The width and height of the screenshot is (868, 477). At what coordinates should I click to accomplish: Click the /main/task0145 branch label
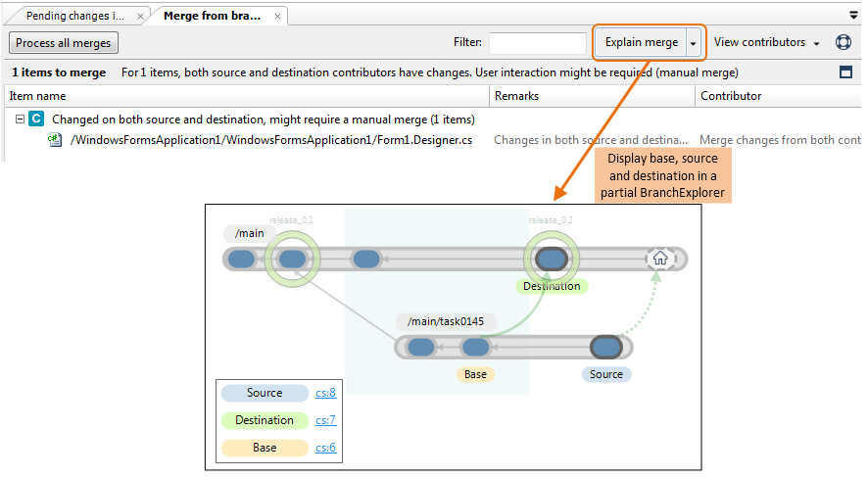446,321
